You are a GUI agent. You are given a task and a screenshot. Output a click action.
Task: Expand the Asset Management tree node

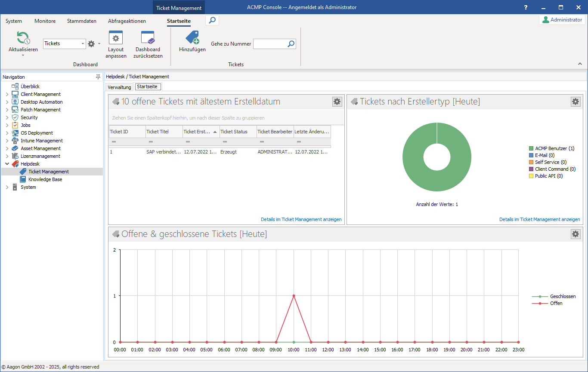[6, 148]
